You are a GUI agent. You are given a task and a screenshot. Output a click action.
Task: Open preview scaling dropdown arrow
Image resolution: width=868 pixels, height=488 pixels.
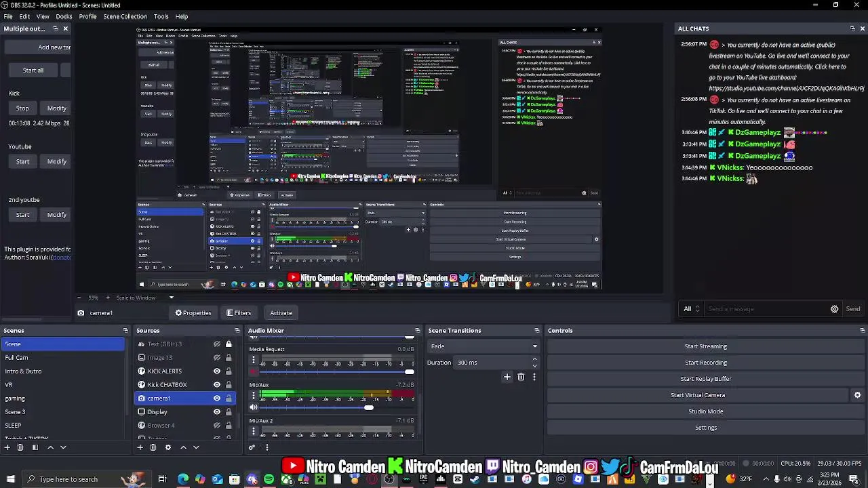[x=171, y=298]
